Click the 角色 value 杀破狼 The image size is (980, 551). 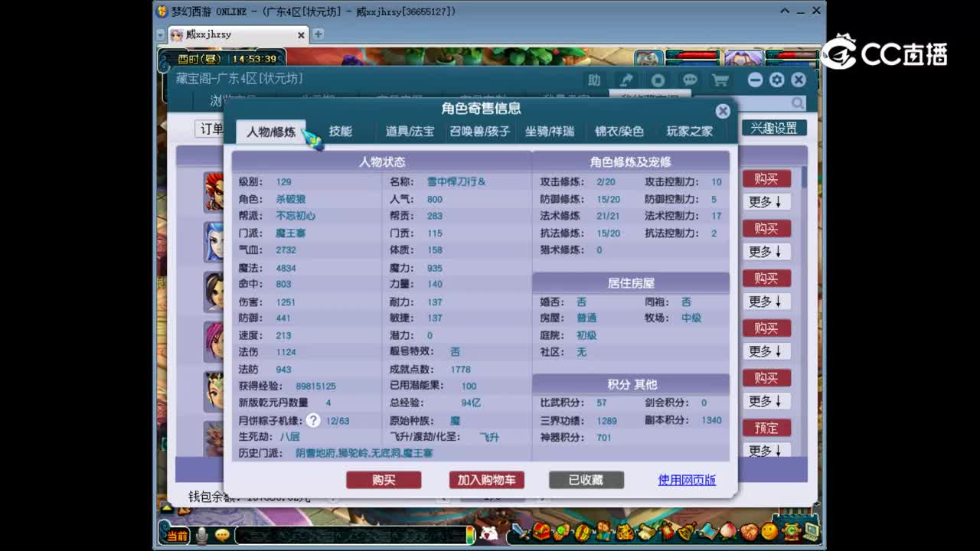coord(291,199)
